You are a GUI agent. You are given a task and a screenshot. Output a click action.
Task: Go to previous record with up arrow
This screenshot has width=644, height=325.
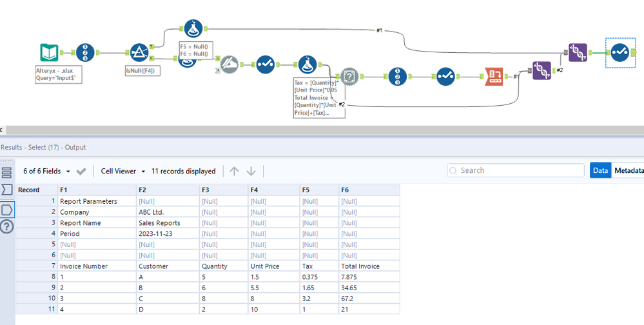coord(234,172)
